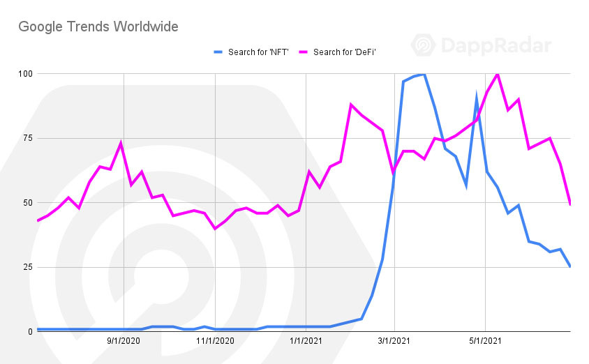The width and height of the screenshot is (589, 364).
Task: Click the magenta DeFi legend color marker
Action: tap(304, 52)
